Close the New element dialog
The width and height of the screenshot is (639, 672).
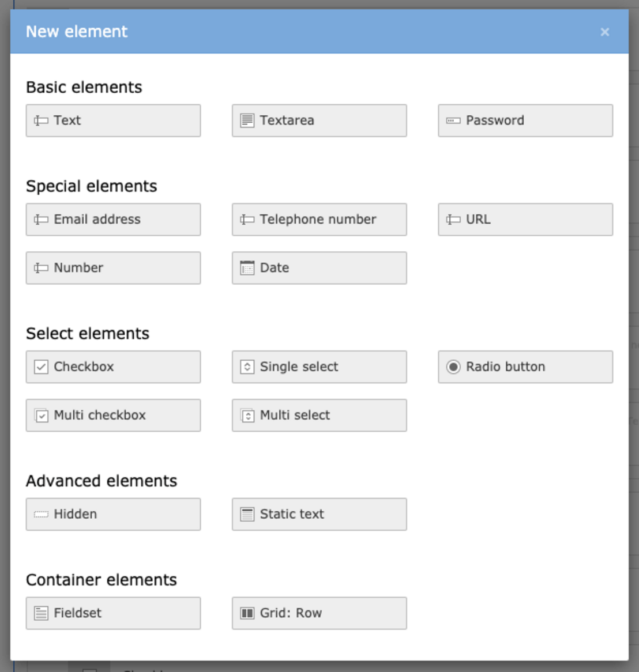[x=605, y=32]
